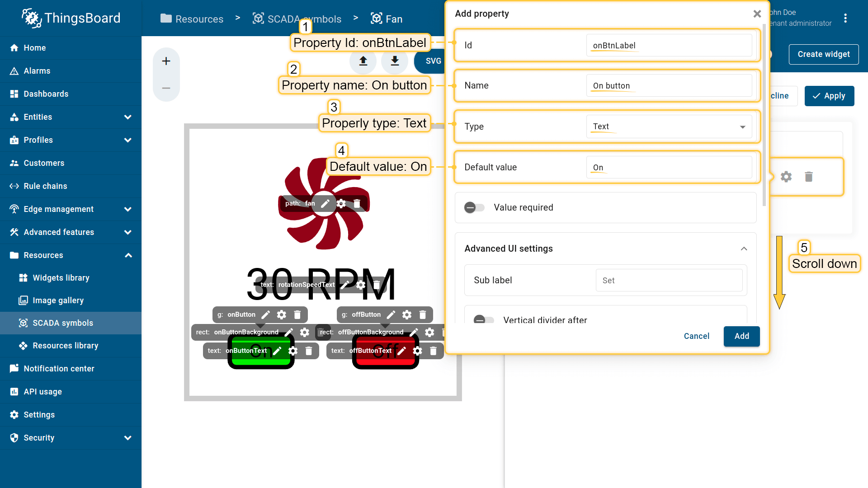Open Widgets library in sidebar

coord(61,278)
